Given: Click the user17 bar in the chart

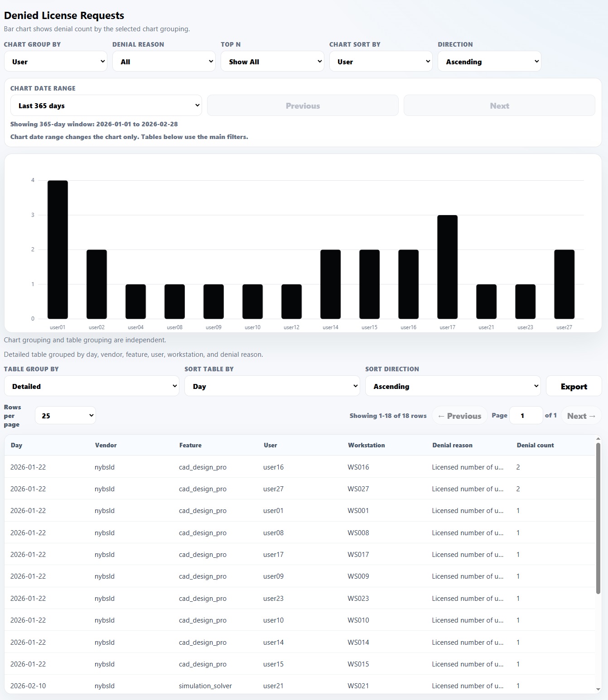Looking at the screenshot, I should [x=447, y=267].
